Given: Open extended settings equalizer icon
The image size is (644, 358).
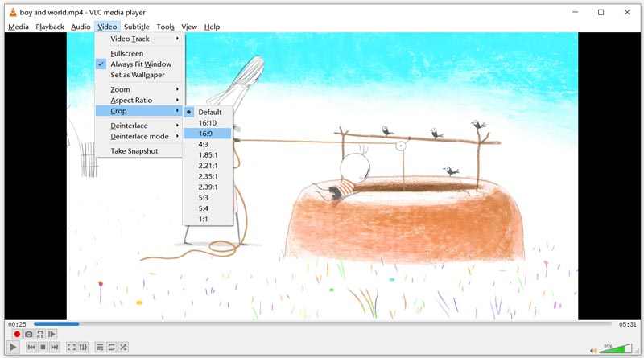Looking at the screenshot, I should pos(84,348).
